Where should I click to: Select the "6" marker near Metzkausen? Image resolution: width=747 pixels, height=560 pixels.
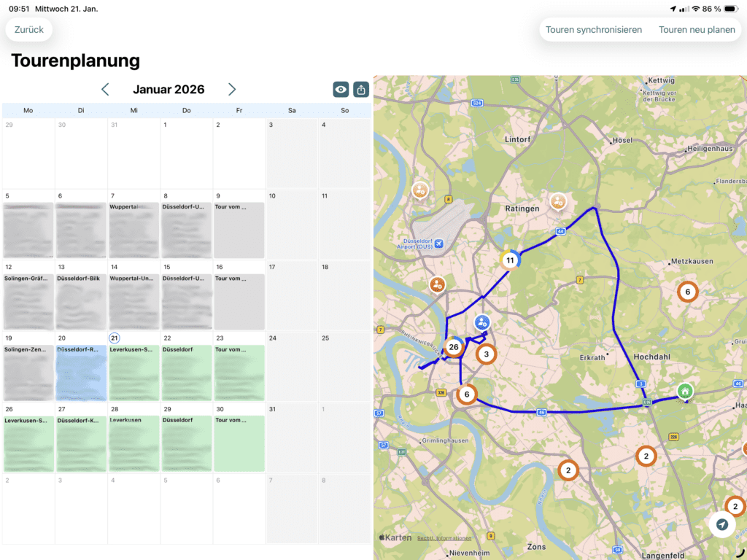pyautogui.click(x=686, y=292)
